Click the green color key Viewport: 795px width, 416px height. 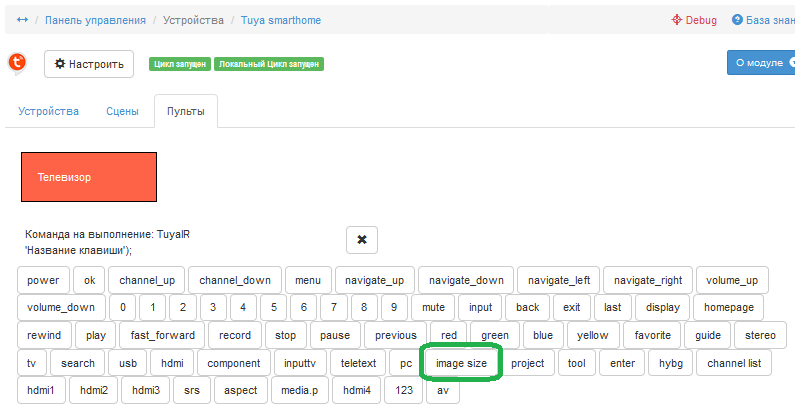(x=495, y=335)
